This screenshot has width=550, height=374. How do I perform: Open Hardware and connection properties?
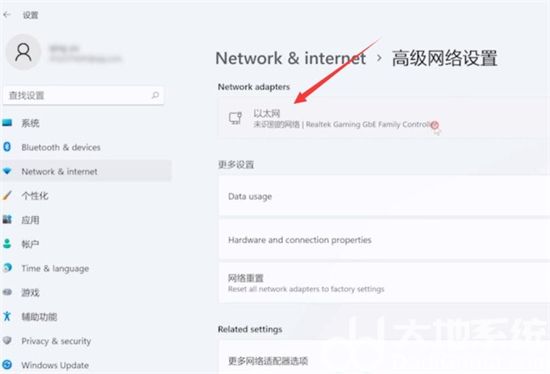coord(384,240)
